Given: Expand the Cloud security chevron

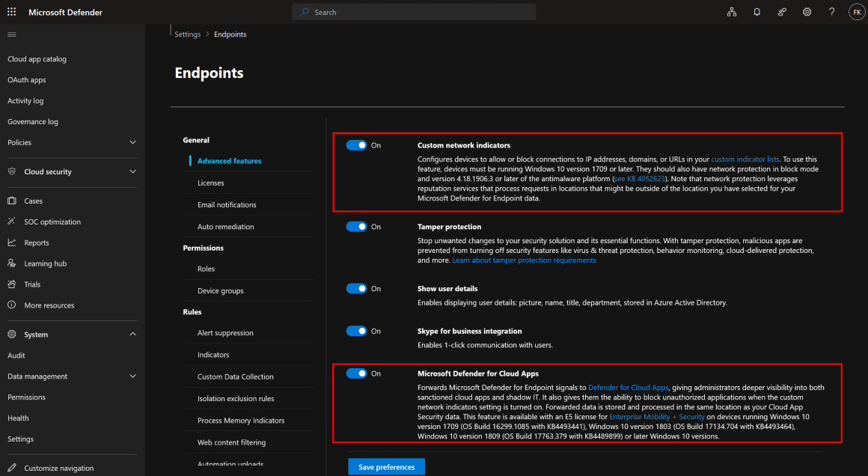Looking at the screenshot, I should point(133,171).
